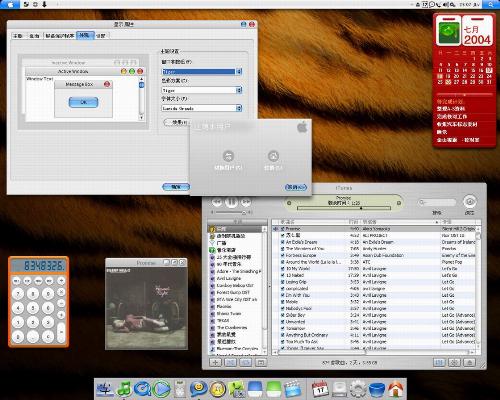Uncheck the Anything But Ordinary song checkbox
The width and height of the screenshot is (500, 400).
282,335
